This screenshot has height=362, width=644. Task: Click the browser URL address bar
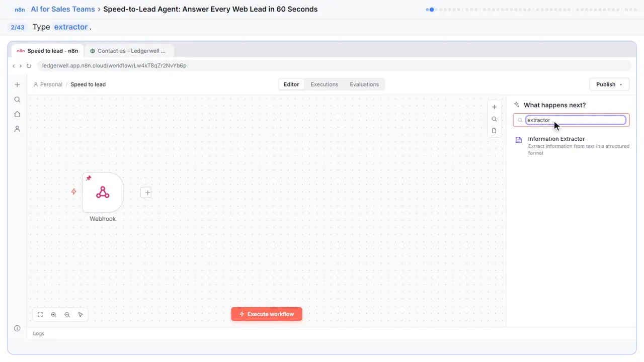pos(334,66)
